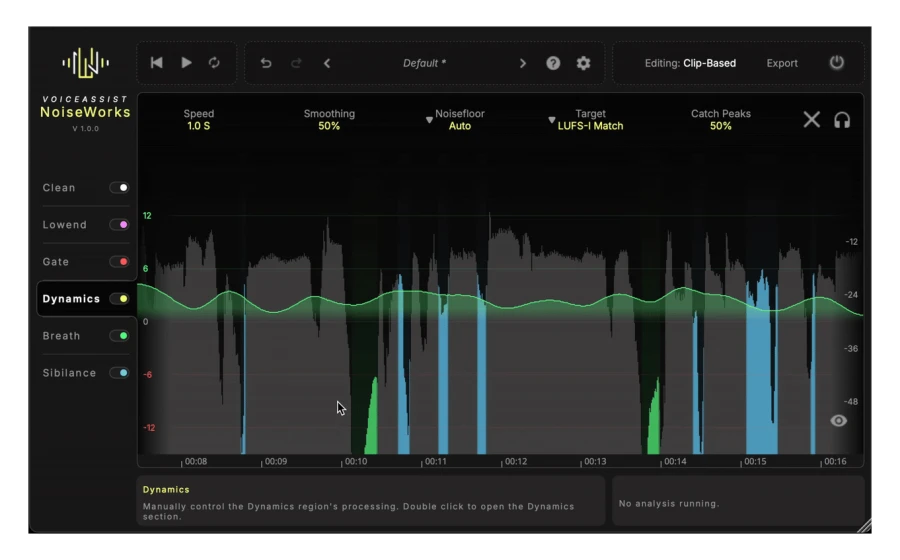Click the 00:08 timeline marker
Viewport: 900px width, 560px height.
coord(196,461)
